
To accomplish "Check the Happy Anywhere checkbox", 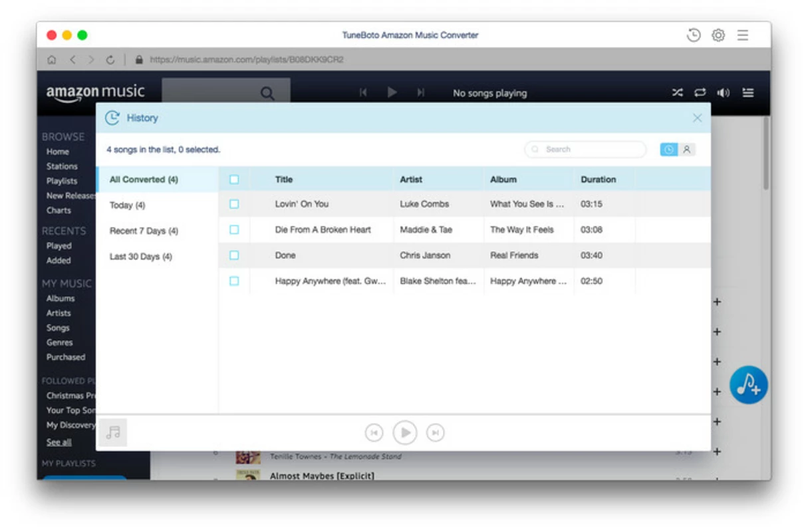I will coord(234,281).
